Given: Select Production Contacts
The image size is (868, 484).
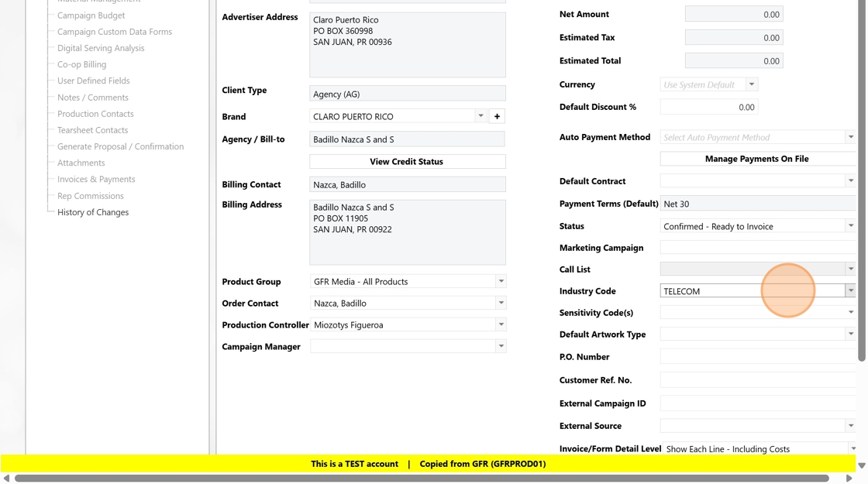Looking at the screenshot, I should [x=96, y=113].
